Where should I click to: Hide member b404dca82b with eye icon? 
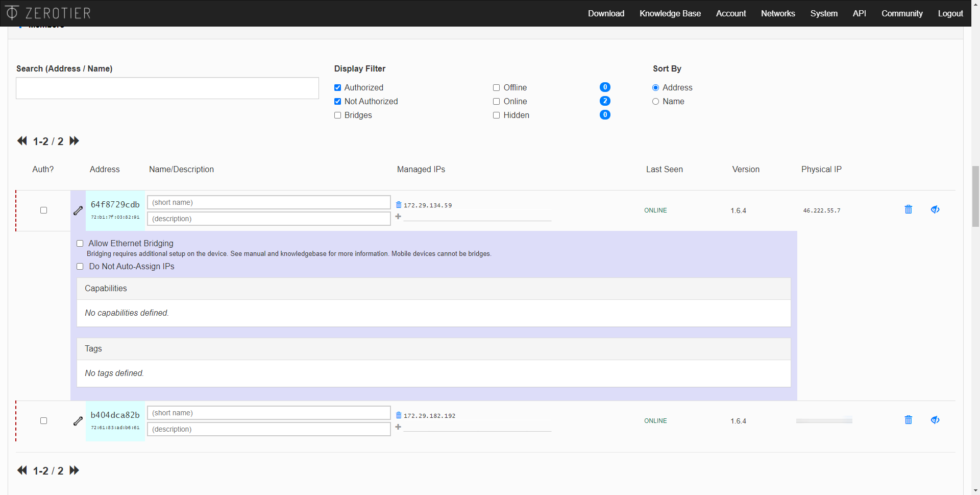(935, 420)
